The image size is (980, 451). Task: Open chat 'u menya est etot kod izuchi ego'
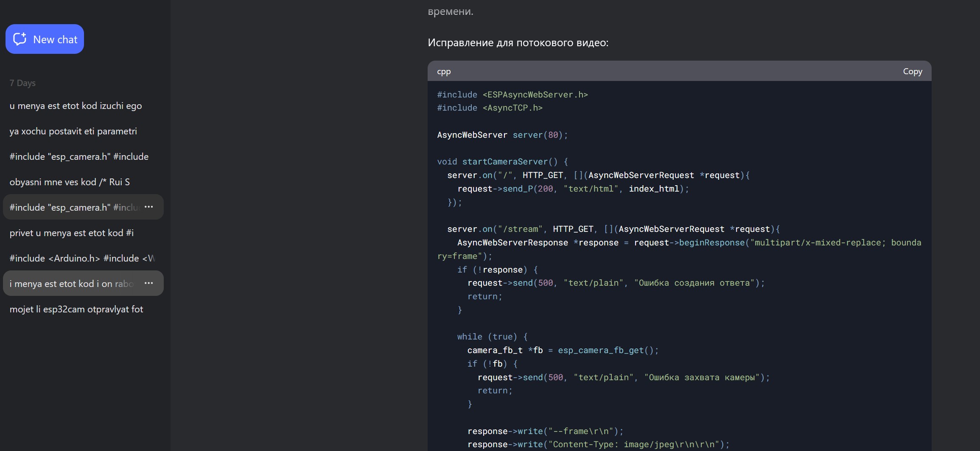coord(83,106)
